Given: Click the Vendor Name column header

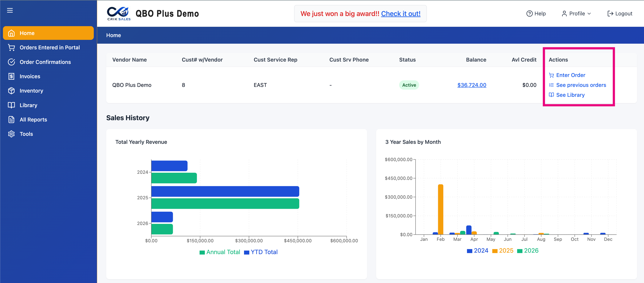Looking at the screenshot, I should coord(129,60).
